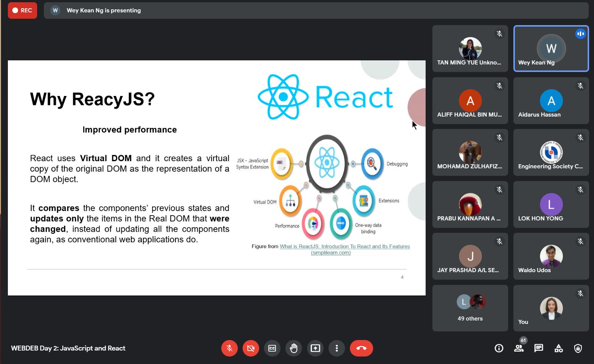The height and width of the screenshot is (364, 594).
Task: Select Wey Kean Ng speaker tile
Action: tap(551, 49)
